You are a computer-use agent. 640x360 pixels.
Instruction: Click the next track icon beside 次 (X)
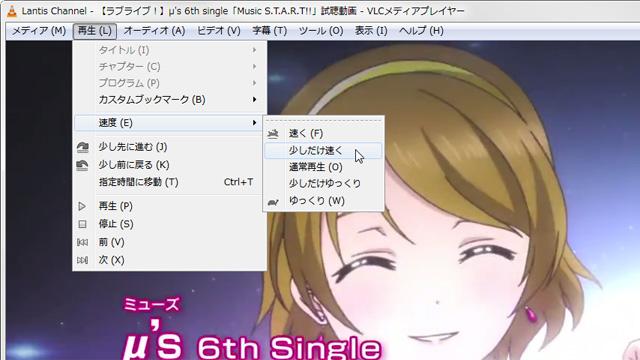click(82, 260)
